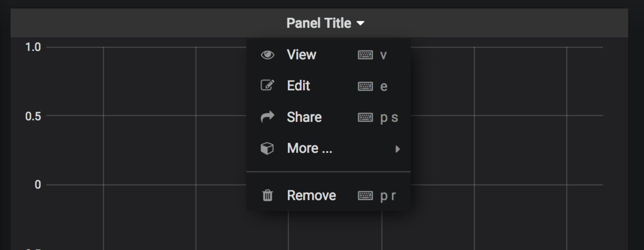Click the share arrow icon
This screenshot has width=644, height=250.
click(267, 117)
